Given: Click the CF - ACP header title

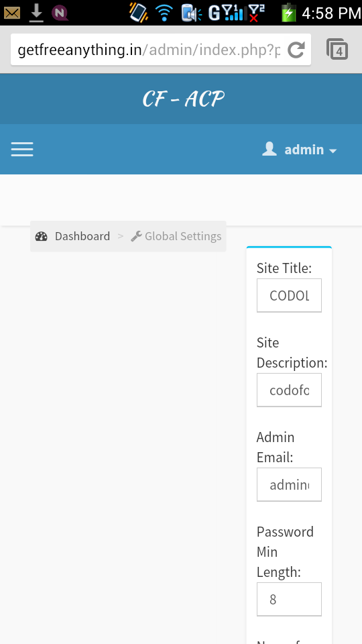Looking at the screenshot, I should coord(184,99).
